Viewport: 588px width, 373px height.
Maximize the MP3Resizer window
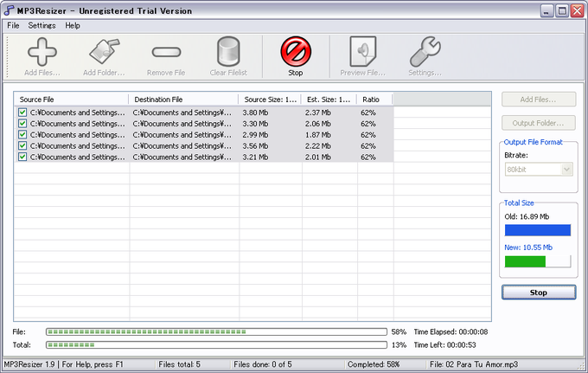pyautogui.click(x=562, y=11)
